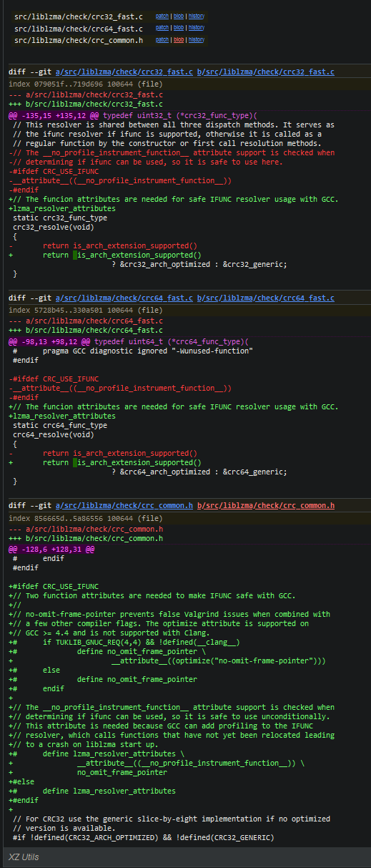Click src/liblzma/check/crc32_fast.c in file list
Viewport: 371px width, 868px height.
click(x=79, y=16)
